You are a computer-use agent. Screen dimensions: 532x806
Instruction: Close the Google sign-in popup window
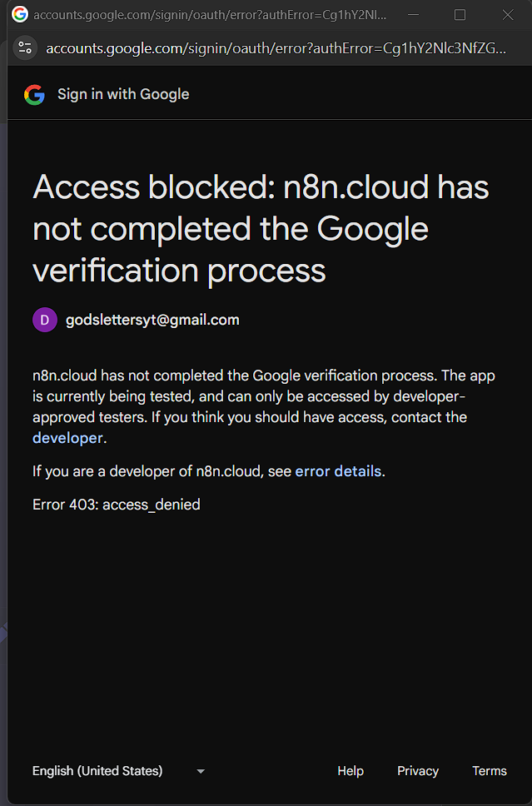[x=508, y=15]
